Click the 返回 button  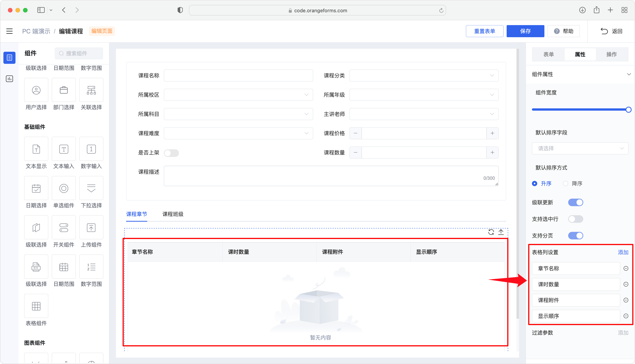pyautogui.click(x=611, y=31)
